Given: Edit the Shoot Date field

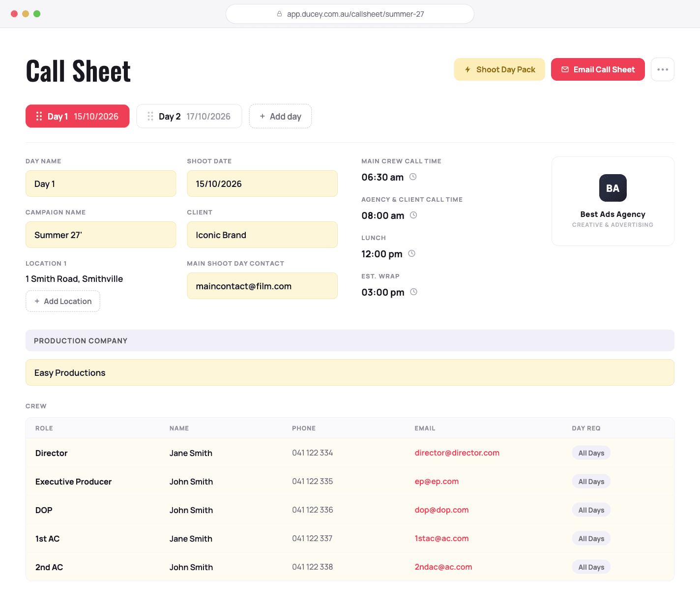Looking at the screenshot, I should tap(262, 183).
